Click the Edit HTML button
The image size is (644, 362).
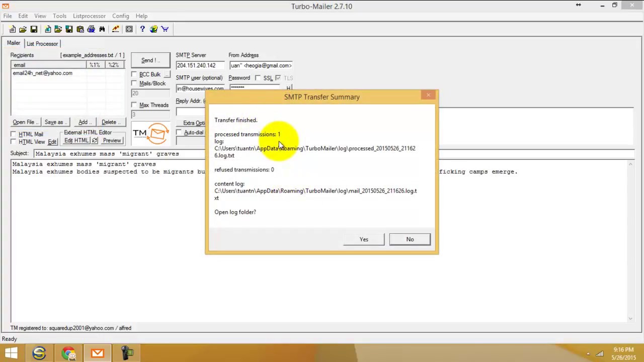[76, 141]
